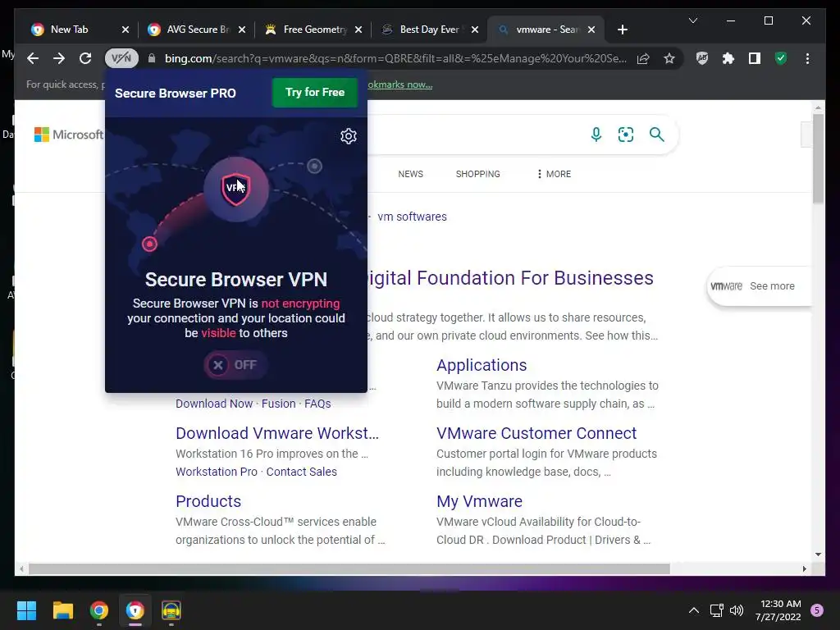840x630 pixels.
Task: Click the site lock icon
Action: 152,58
